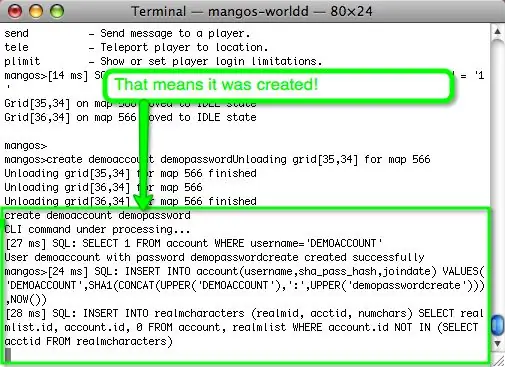Click the 'SHA1(CONCAT(UPPER('DEMOACCOUNT')' line
The height and width of the screenshot is (367, 505).
pos(245,285)
